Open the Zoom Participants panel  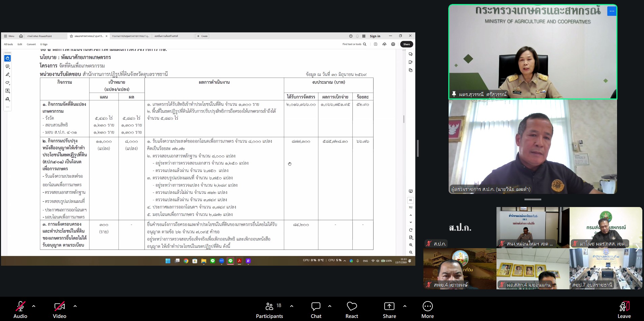(269, 310)
